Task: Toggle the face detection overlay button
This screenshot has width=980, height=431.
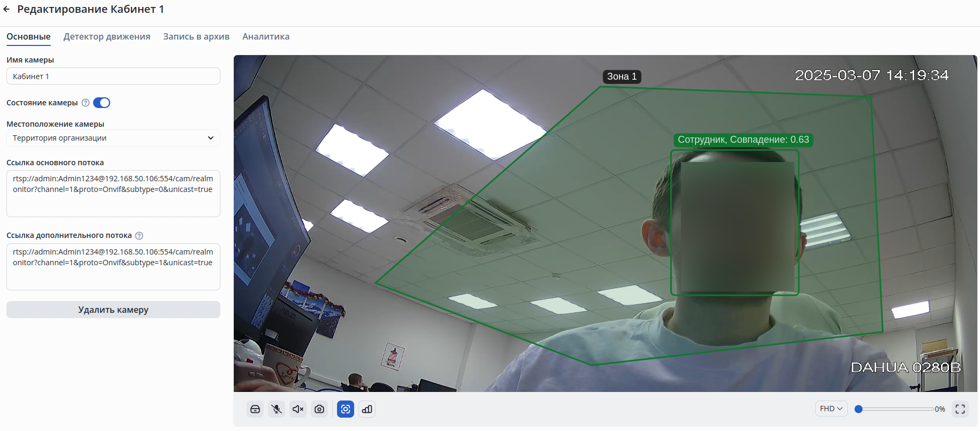Action: pyautogui.click(x=346, y=409)
